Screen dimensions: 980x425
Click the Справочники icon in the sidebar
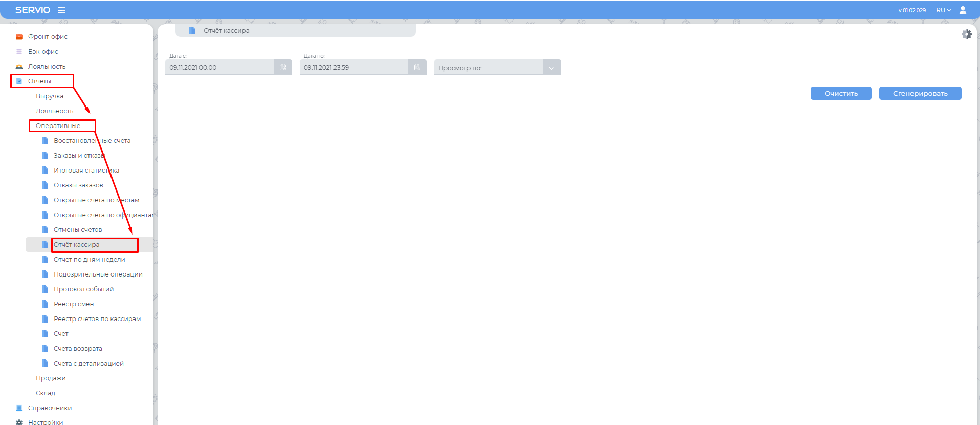pyautogui.click(x=19, y=408)
